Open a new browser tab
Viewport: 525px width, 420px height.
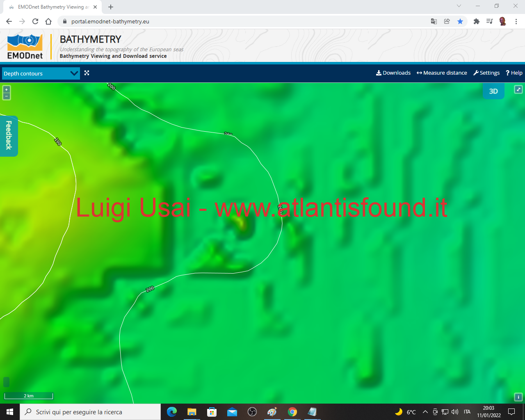(111, 7)
